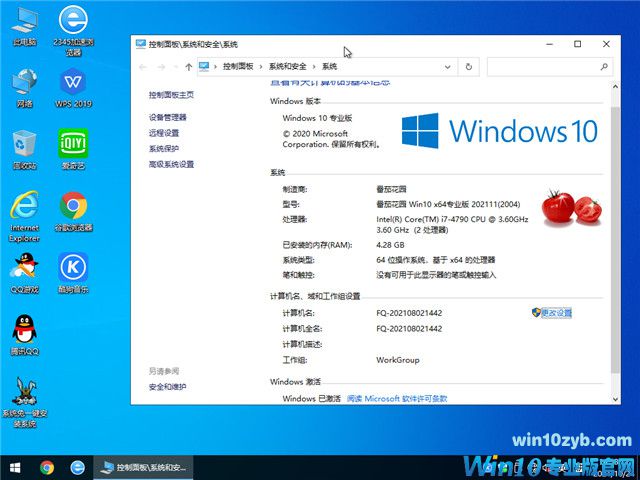Launch the iQIYI desktop app
The height and width of the screenshot is (480, 640).
[x=73, y=149]
